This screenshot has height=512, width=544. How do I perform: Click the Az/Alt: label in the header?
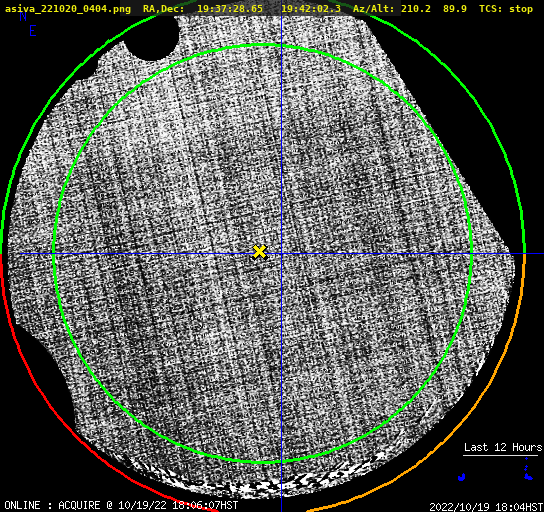(374, 9)
